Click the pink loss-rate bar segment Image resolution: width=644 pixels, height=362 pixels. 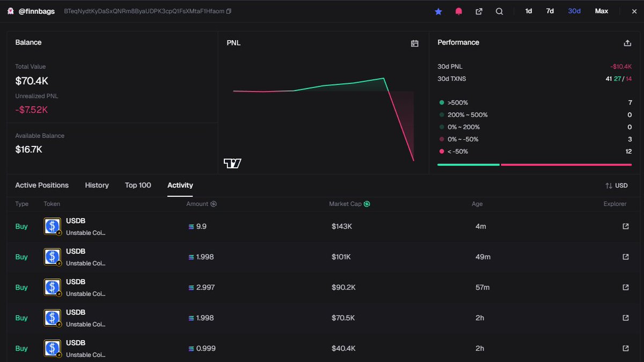566,165
